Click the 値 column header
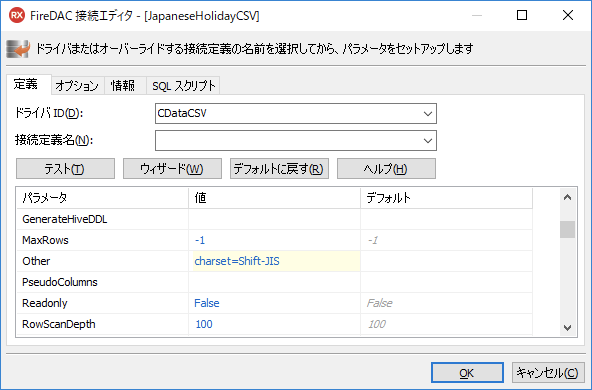The image size is (592, 390). point(274,198)
